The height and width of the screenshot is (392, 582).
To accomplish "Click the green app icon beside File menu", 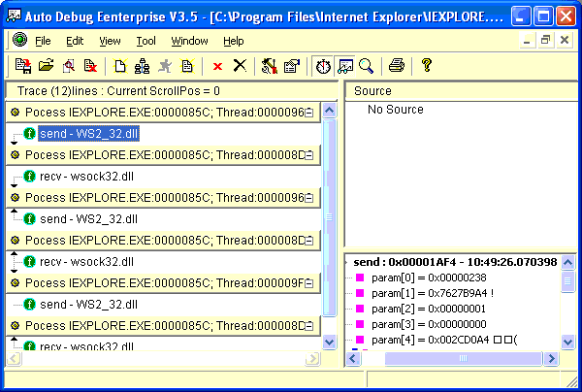I will point(20,40).
